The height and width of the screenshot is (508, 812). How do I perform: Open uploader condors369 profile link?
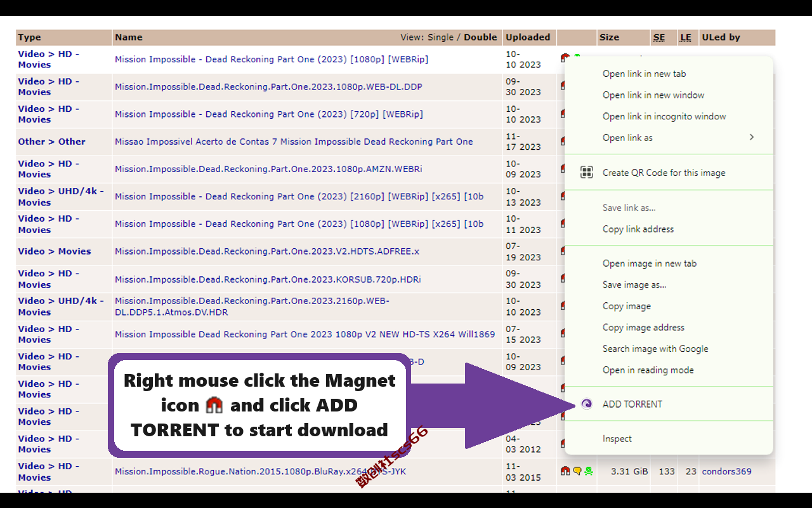point(727,472)
